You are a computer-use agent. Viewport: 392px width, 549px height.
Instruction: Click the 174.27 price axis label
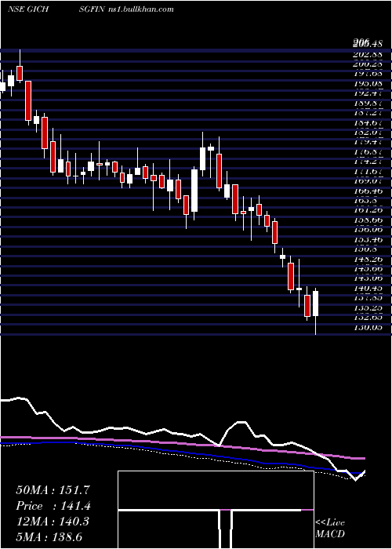click(x=367, y=162)
